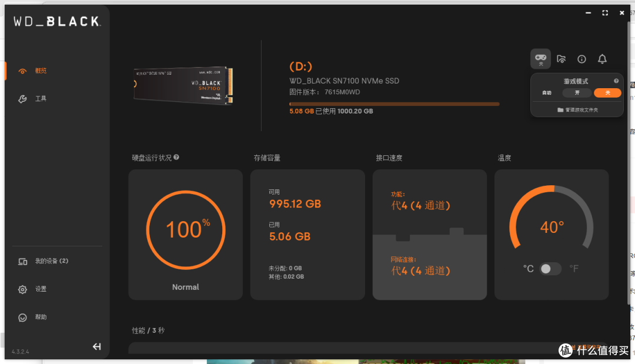Click the 5.06 GB used value
Viewport: 635px width, 364px height.
pos(289,236)
